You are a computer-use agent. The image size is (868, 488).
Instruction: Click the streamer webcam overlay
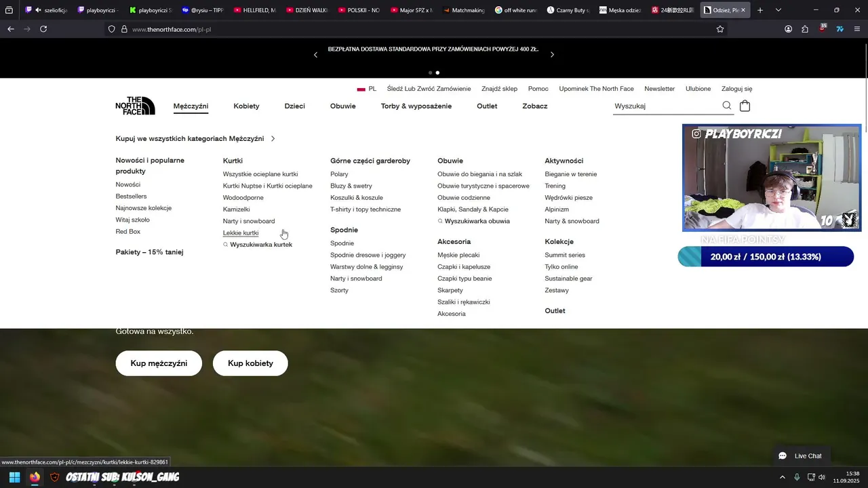tap(772, 178)
